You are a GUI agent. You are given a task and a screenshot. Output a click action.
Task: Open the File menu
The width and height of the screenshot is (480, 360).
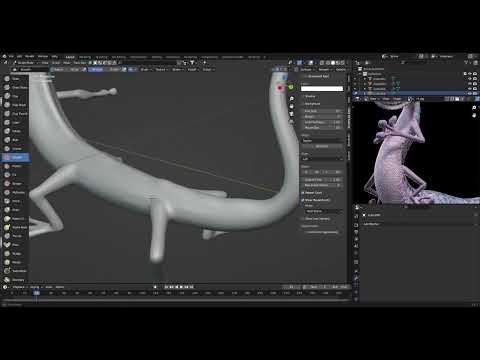(x=11, y=56)
